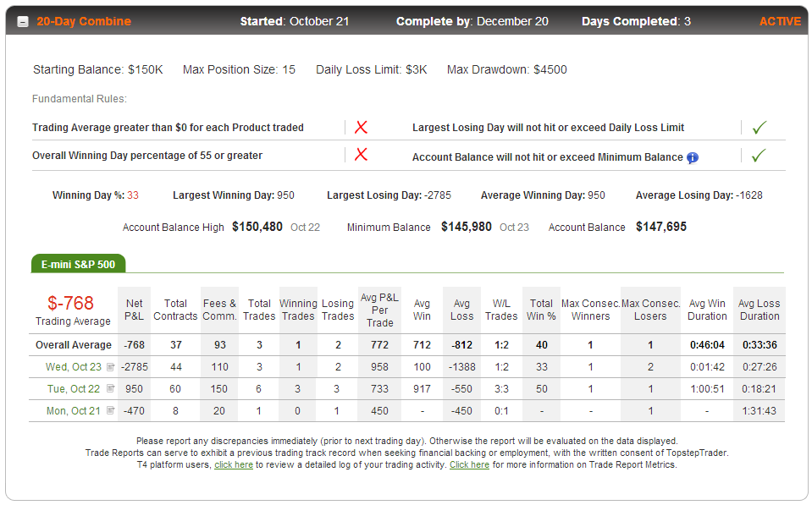812x505 pixels.
Task: Click the T4 platform 'click here' link
Action: point(234,464)
